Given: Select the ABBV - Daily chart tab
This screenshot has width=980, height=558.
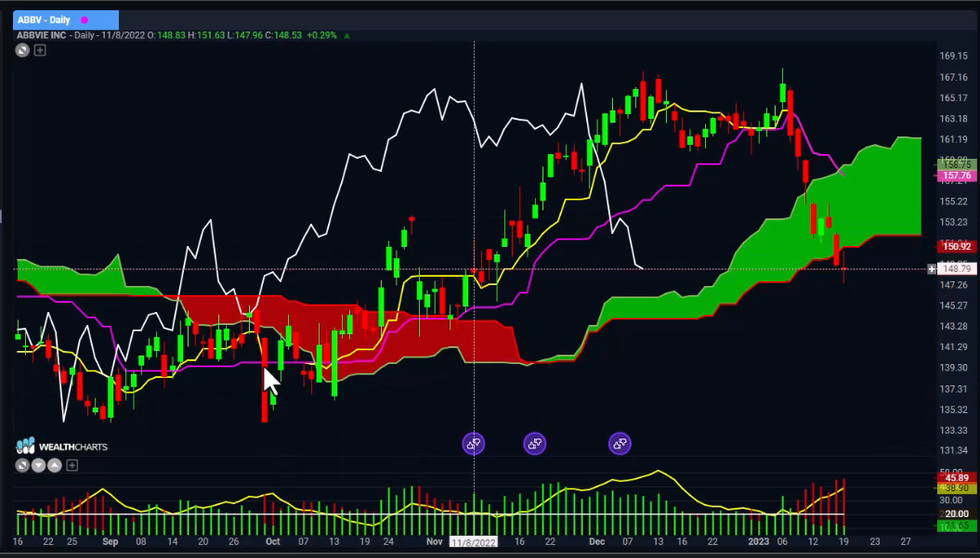Looking at the screenshot, I should tap(66, 20).
